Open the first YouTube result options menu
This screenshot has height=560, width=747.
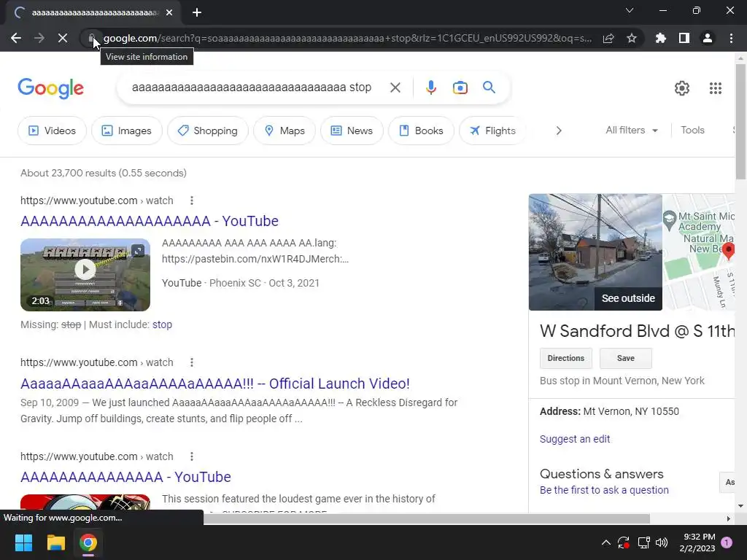click(x=192, y=201)
